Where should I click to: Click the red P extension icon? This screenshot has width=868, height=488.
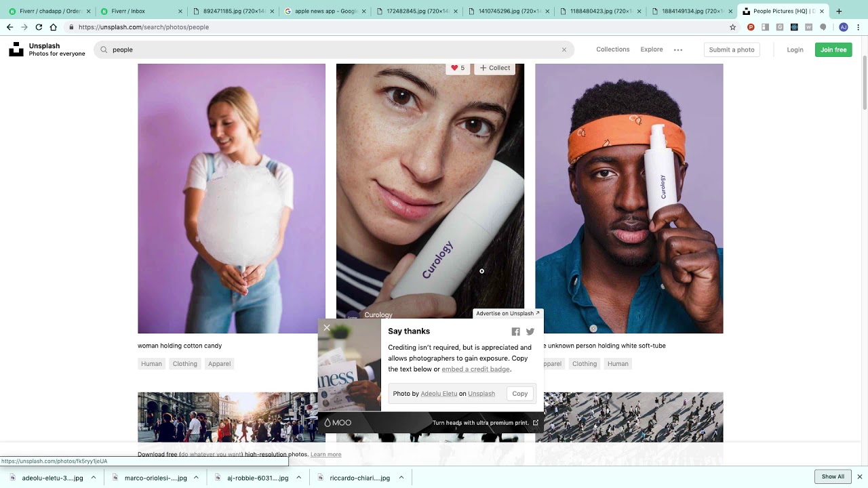click(x=751, y=27)
